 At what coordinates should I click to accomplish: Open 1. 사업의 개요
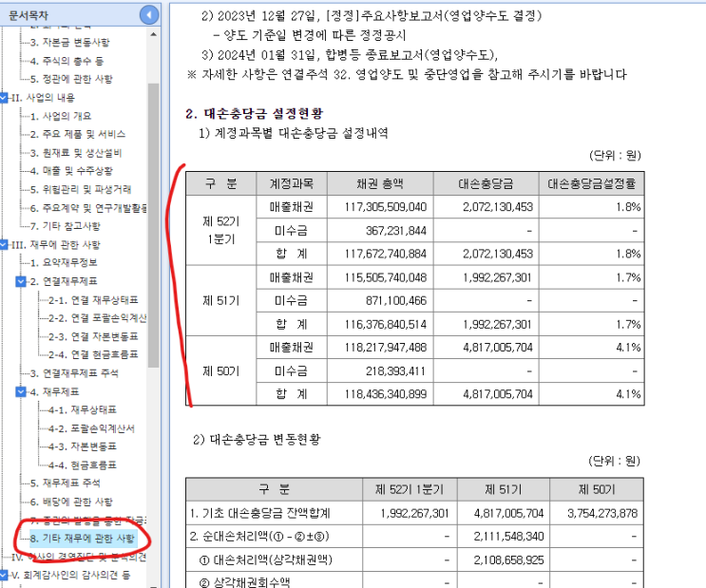click(61, 116)
